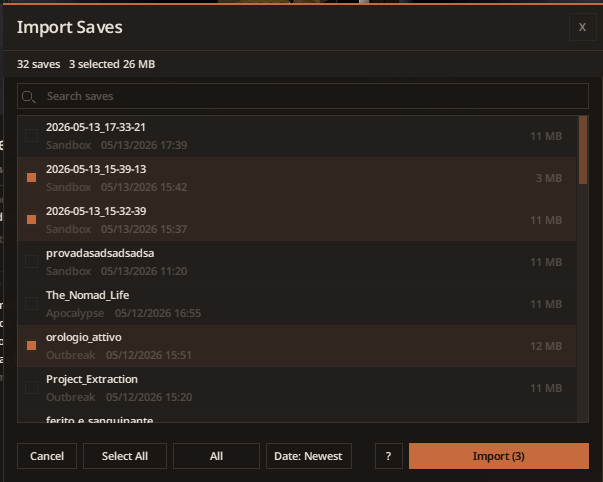Screen dimensions: 603x482
Task: Open help via the question mark button
Action: (388, 456)
